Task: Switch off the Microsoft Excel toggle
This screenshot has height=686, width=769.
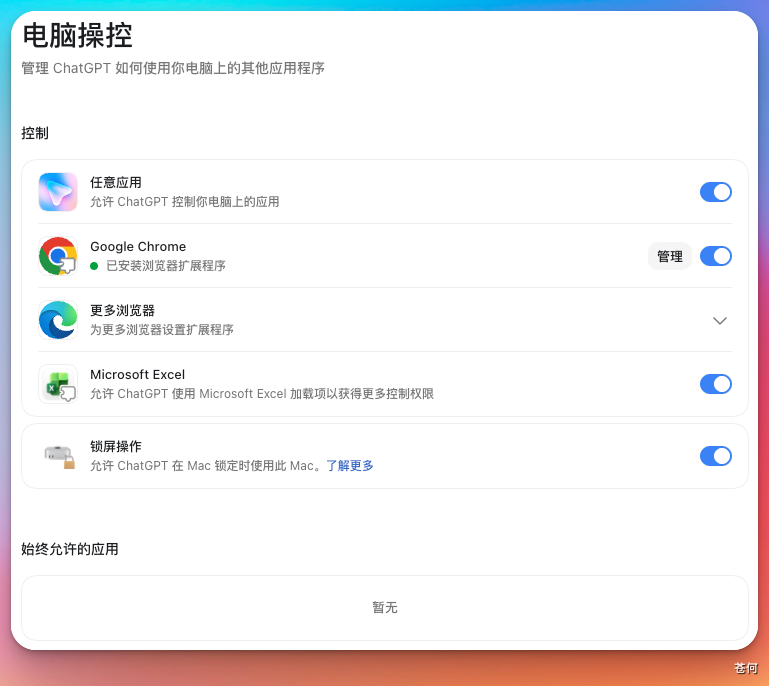Action: (x=716, y=384)
